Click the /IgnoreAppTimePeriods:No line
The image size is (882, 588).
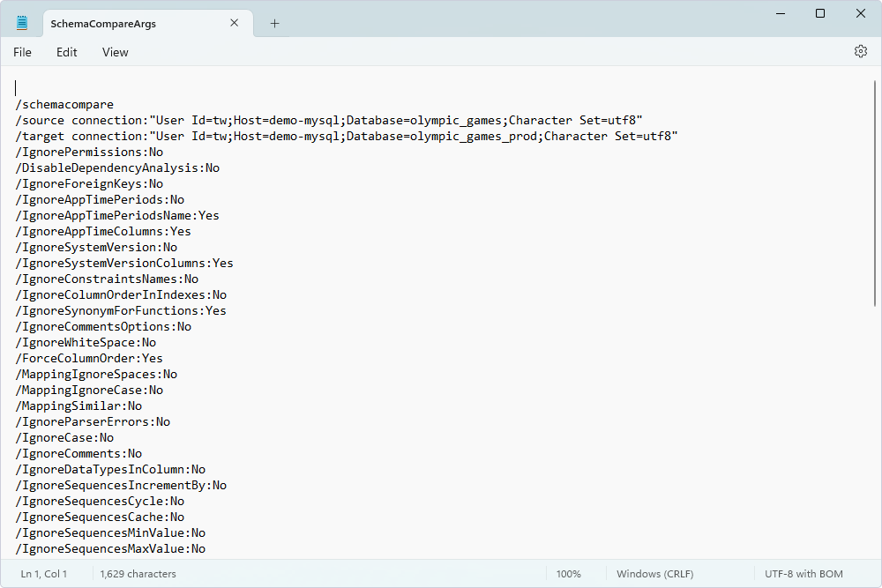(101, 199)
